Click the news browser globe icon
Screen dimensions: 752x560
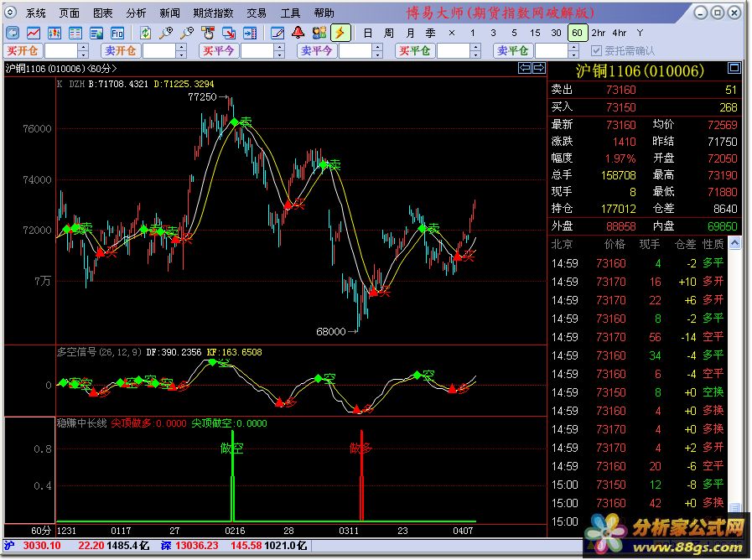click(96, 33)
